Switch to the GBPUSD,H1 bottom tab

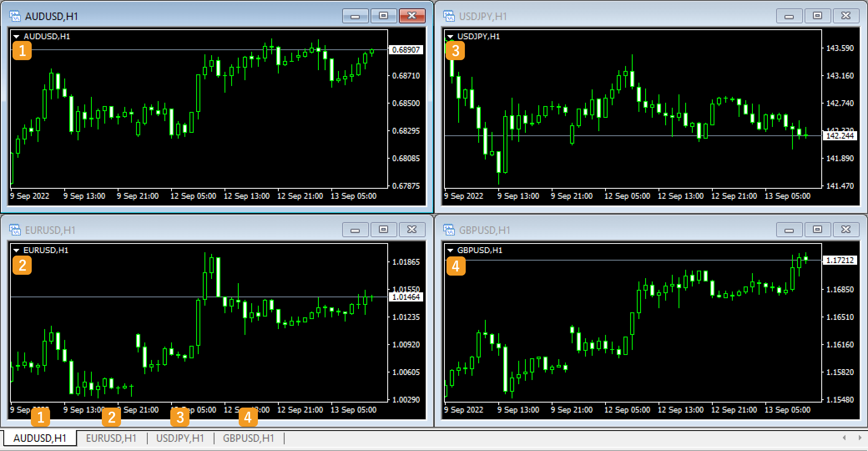(248, 438)
